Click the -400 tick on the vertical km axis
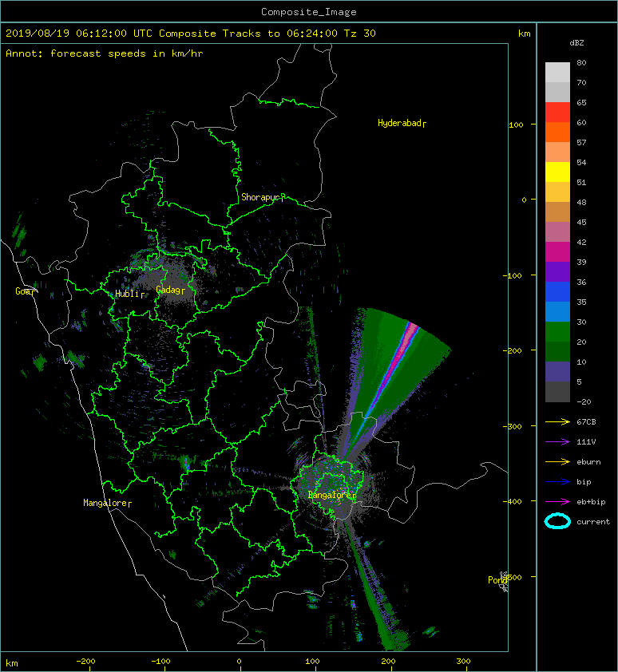The image size is (618, 672). point(512,501)
